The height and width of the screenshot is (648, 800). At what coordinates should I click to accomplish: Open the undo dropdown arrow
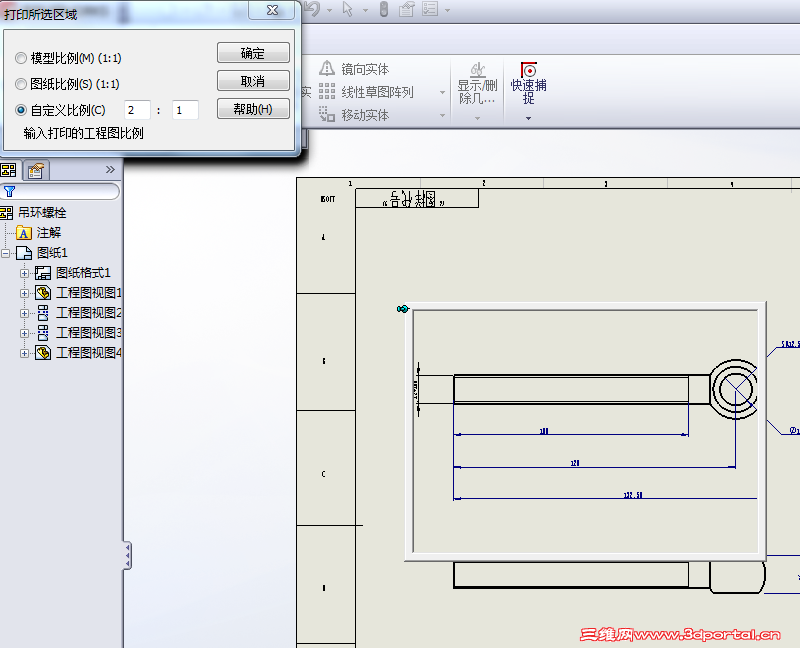click(330, 10)
